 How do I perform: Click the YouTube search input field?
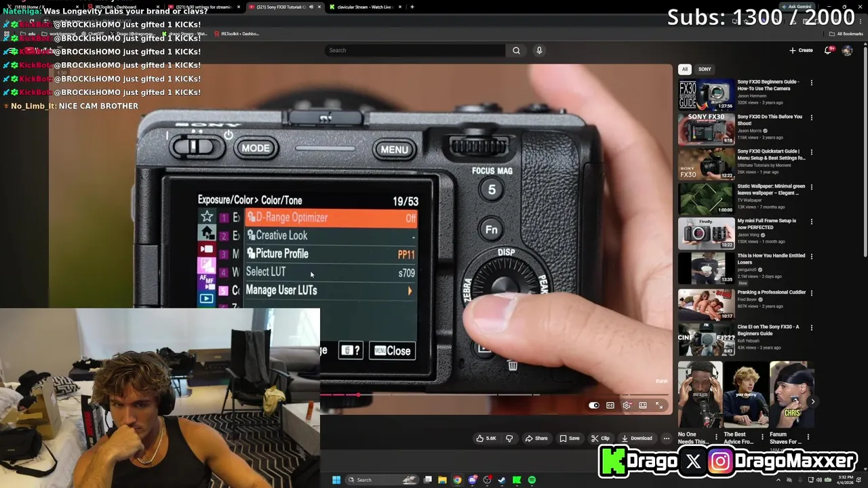point(415,50)
